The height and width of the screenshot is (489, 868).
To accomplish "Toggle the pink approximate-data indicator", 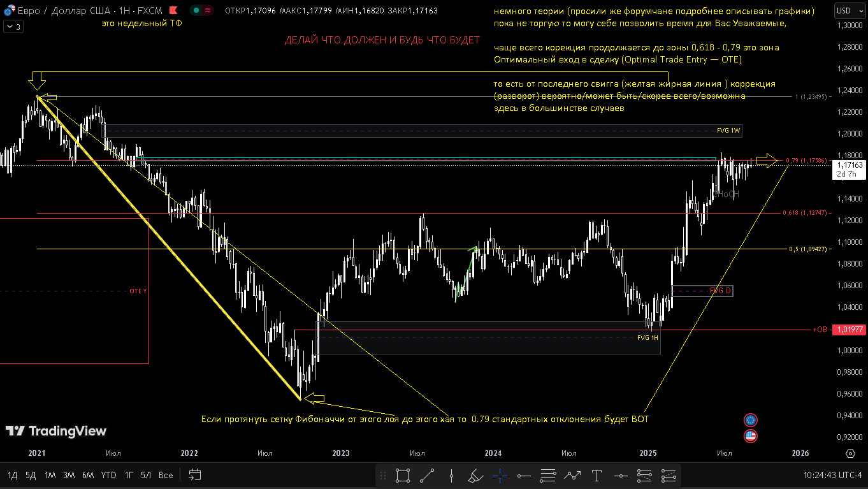I will pyautogui.click(x=208, y=11).
